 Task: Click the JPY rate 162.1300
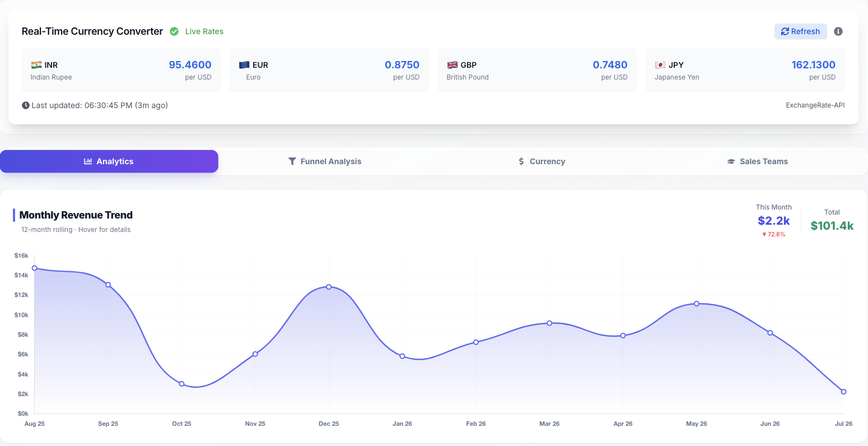coord(814,65)
